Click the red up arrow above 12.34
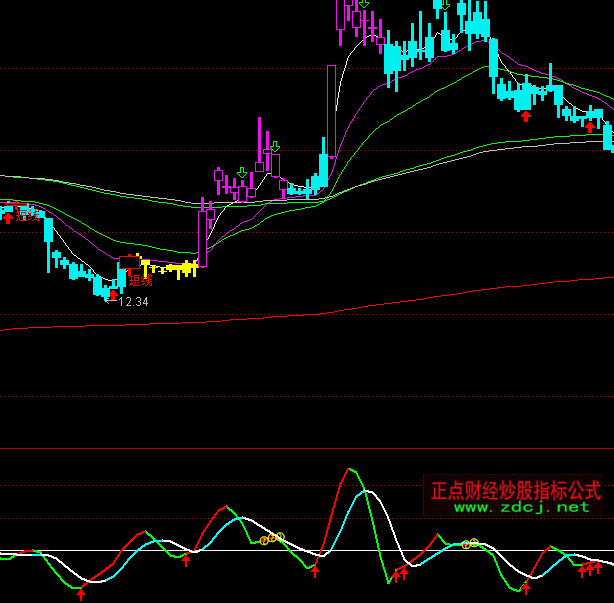The image size is (614, 603). (x=113, y=294)
